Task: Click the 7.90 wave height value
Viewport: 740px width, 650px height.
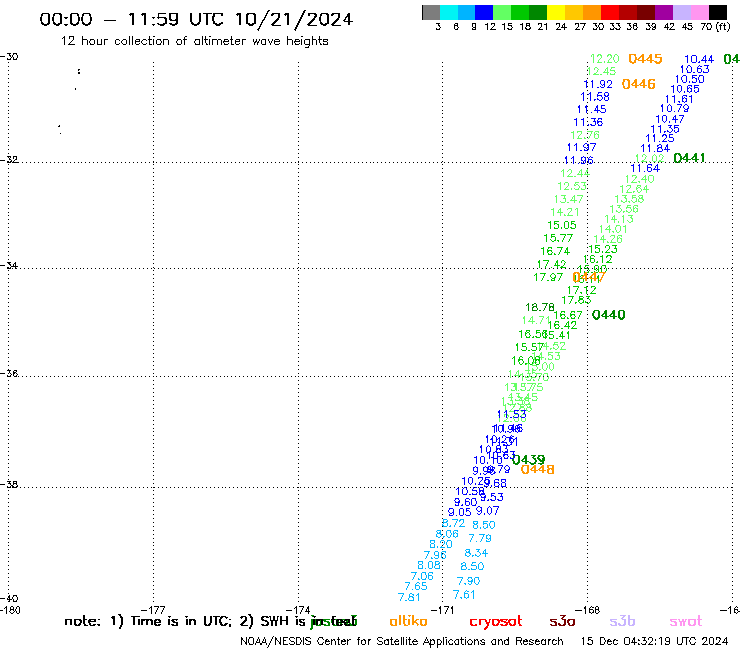Action: coord(468,581)
